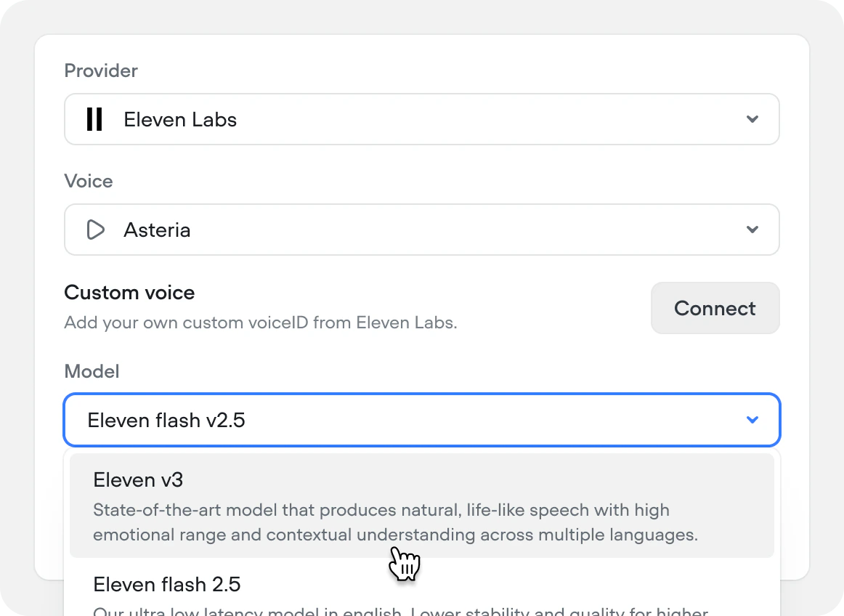Viewport: 844px width, 616px height.
Task: Open the Provider dropdown
Action: 421,119
